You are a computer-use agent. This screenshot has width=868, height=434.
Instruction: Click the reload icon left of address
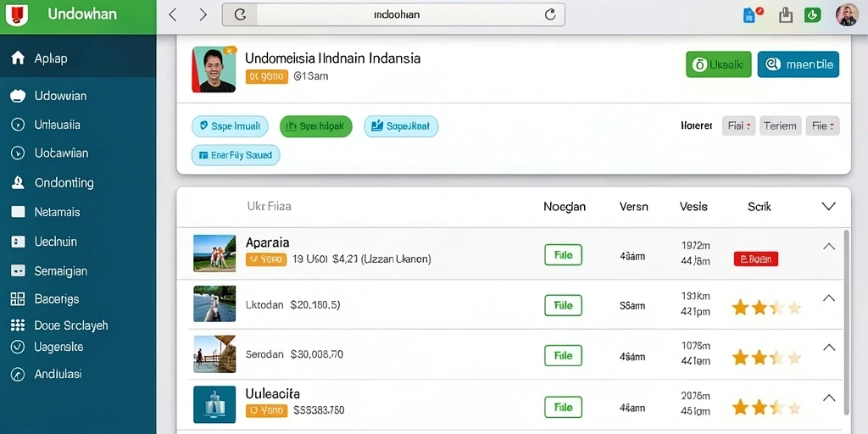pos(240,15)
